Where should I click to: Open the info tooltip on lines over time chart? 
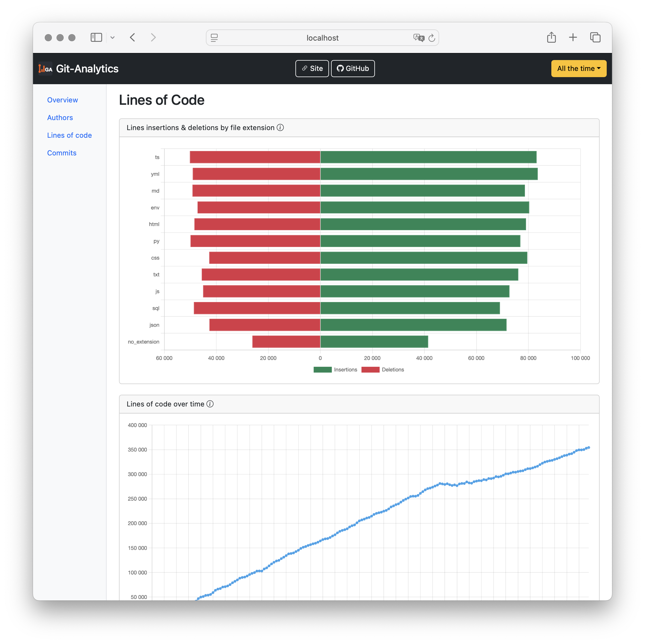pos(210,404)
